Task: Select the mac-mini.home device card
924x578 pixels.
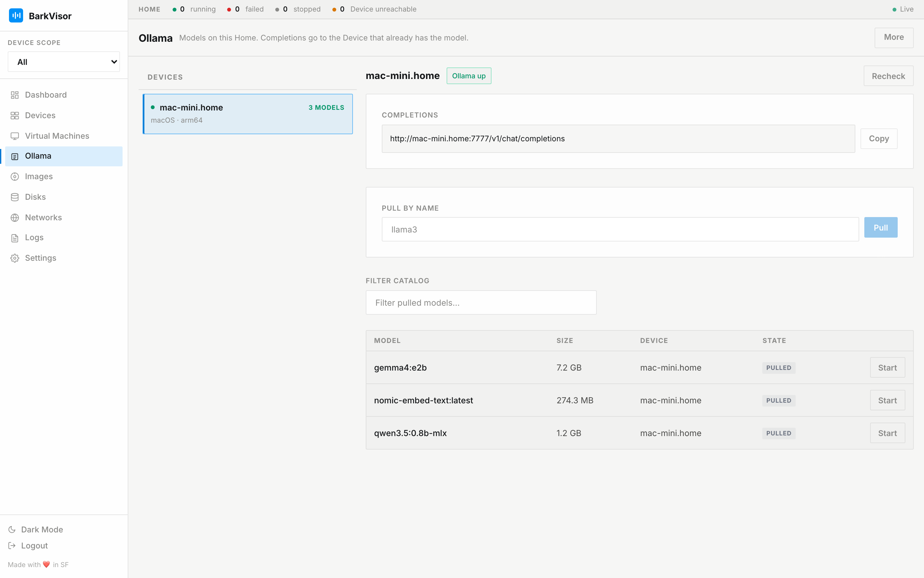Action: coord(247,114)
